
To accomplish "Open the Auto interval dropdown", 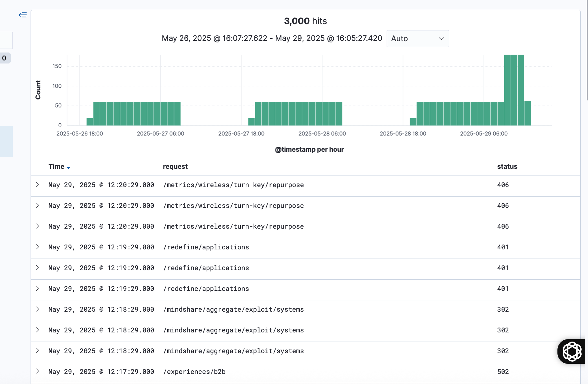I will [x=417, y=38].
